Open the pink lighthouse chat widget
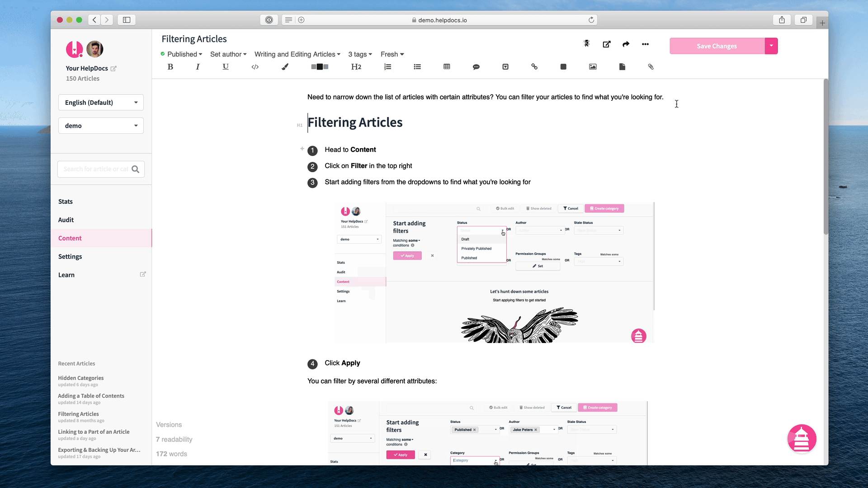The width and height of the screenshot is (868, 488). point(802,439)
